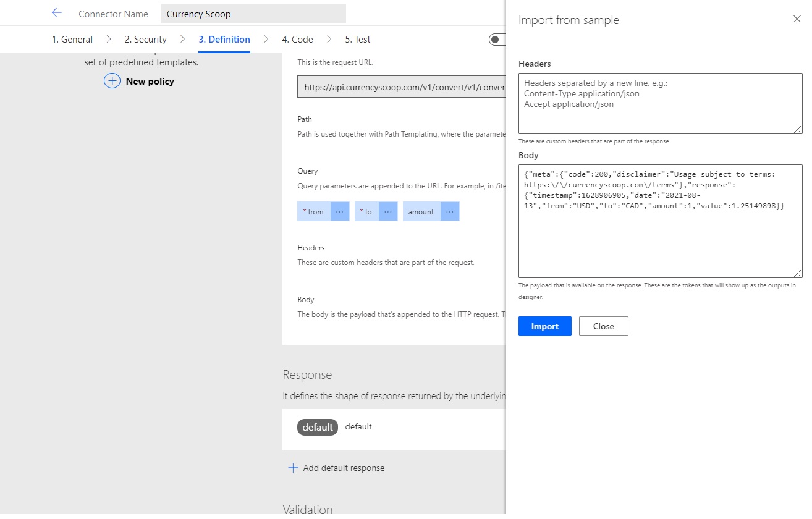Open the ellipsis menu on the "amount" parameter
The width and height of the screenshot is (812, 519).
[x=449, y=211]
